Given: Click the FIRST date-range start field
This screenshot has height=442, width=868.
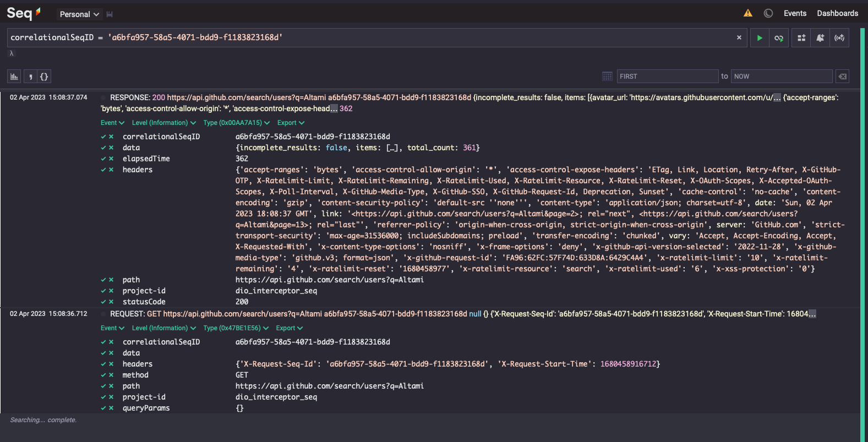Looking at the screenshot, I should [667, 77].
